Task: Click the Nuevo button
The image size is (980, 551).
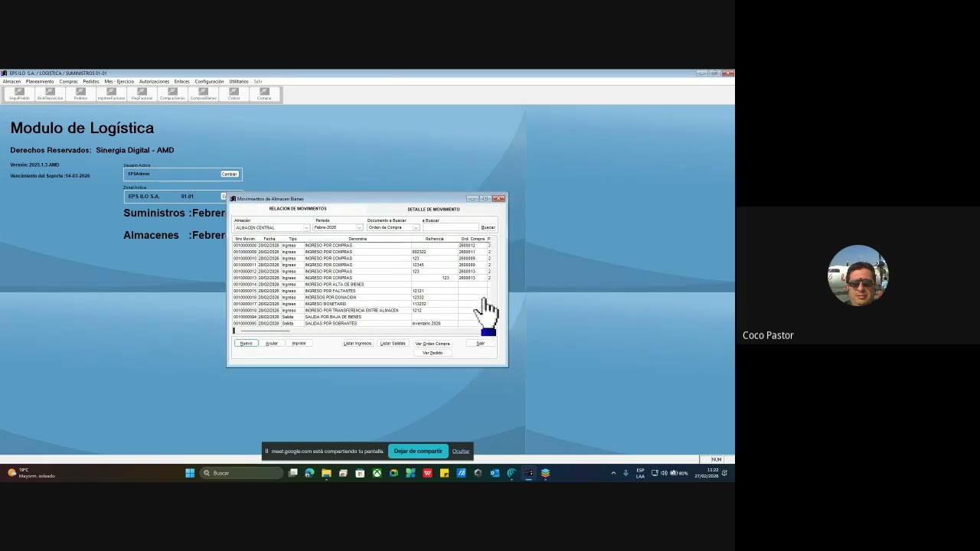Action: [x=246, y=344]
